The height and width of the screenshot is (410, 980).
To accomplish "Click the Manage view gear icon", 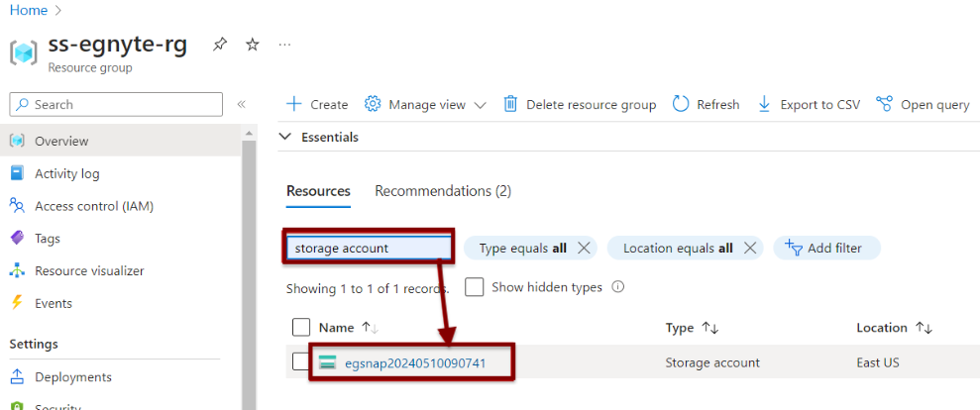I will (x=373, y=104).
